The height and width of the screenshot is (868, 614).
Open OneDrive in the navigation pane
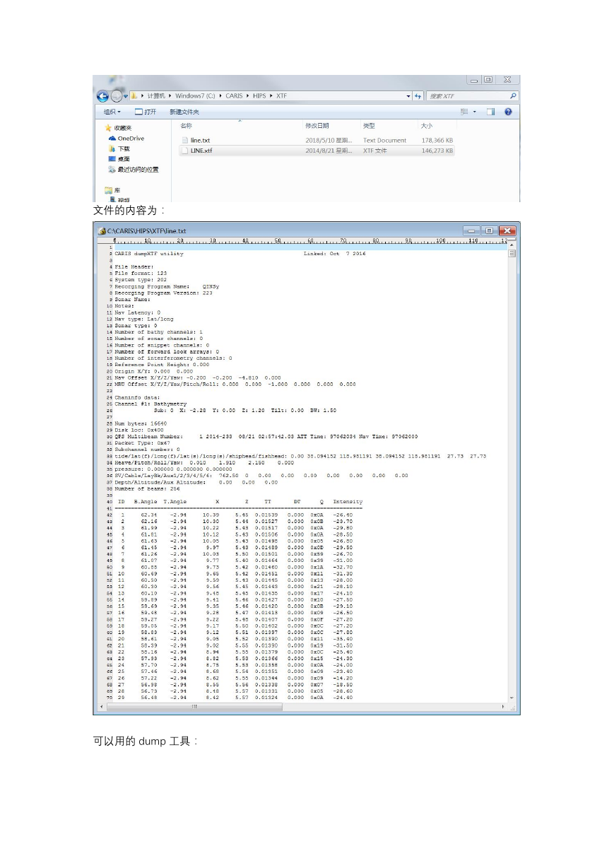point(126,139)
